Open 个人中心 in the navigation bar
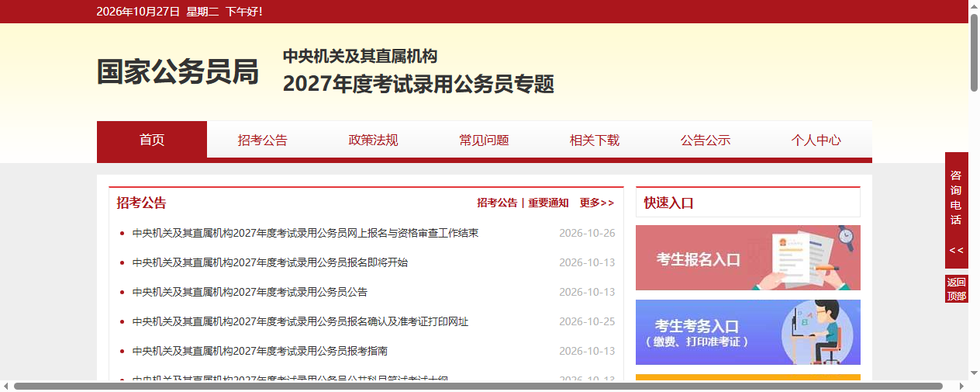 (816, 140)
